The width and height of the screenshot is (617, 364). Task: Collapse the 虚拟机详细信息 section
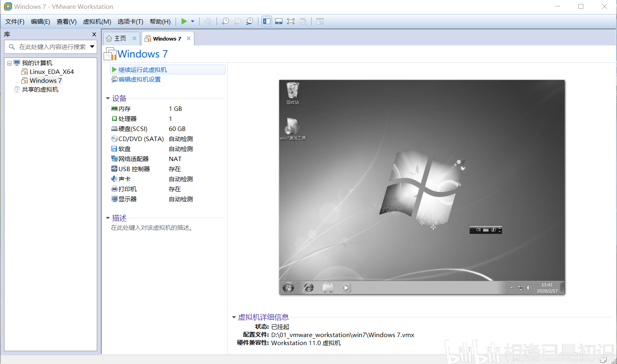[234, 317]
